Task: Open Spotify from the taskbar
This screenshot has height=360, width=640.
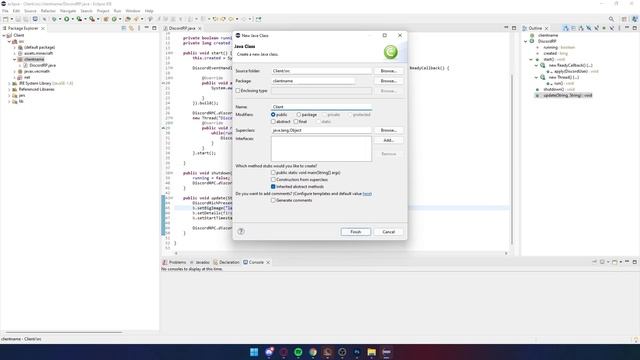Action: tap(298, 352)
